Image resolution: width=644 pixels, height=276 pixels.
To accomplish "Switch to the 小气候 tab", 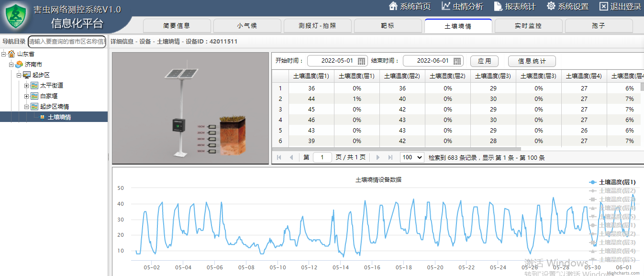I will [247, 26].
